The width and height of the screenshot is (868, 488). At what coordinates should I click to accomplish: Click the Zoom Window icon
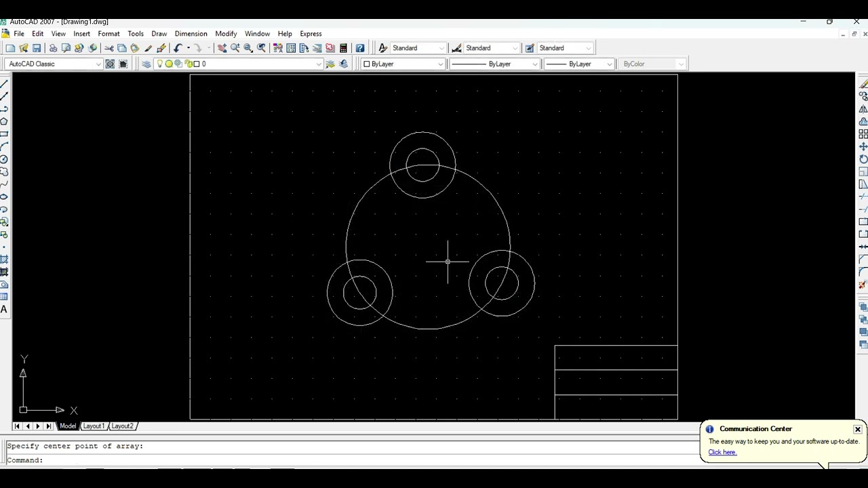pyautogui.click(x=248, y=48)
